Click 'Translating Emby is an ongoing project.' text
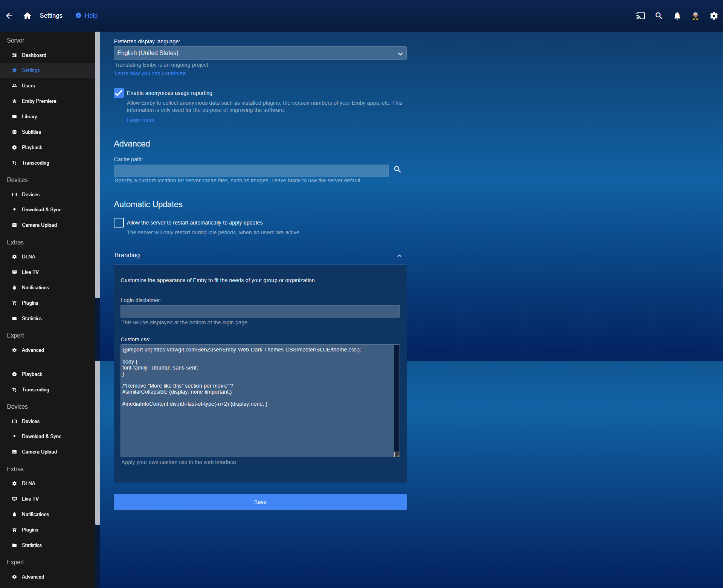The height and width of the screenshot is (588, 723). (162, 65)
